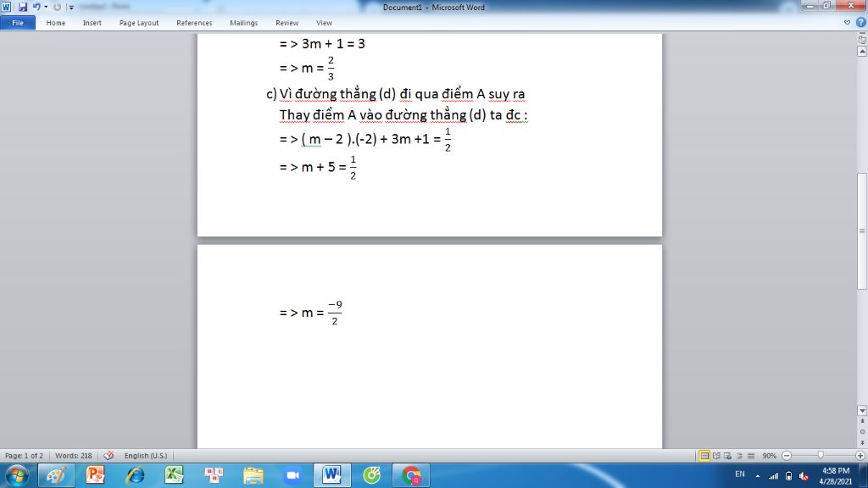The height and width of the screenshot is (488, 868).
Task: Open the References tab
Action: (194, 23)
